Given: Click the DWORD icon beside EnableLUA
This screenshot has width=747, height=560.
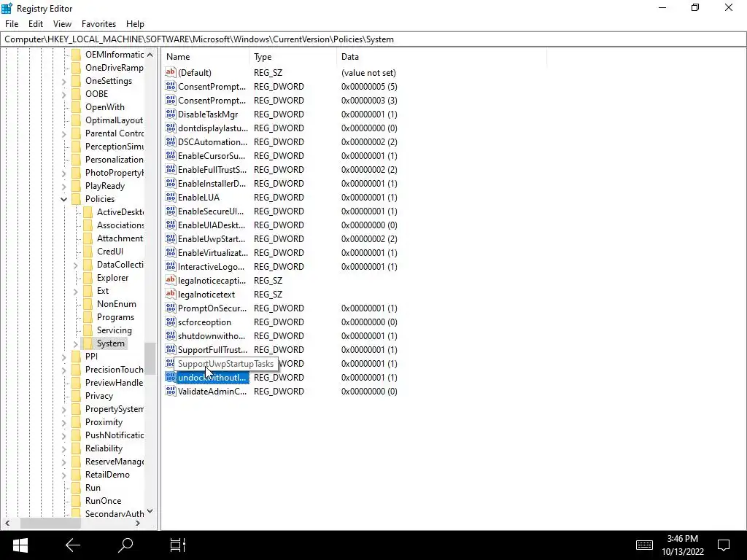Looking at the screenshot, I should [x=171, y=197].
